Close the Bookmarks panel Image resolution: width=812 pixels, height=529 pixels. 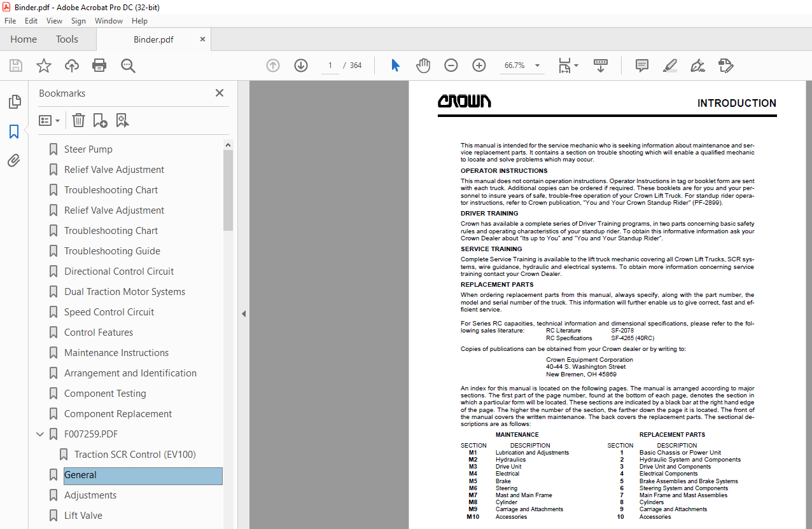tap(220, 93)
